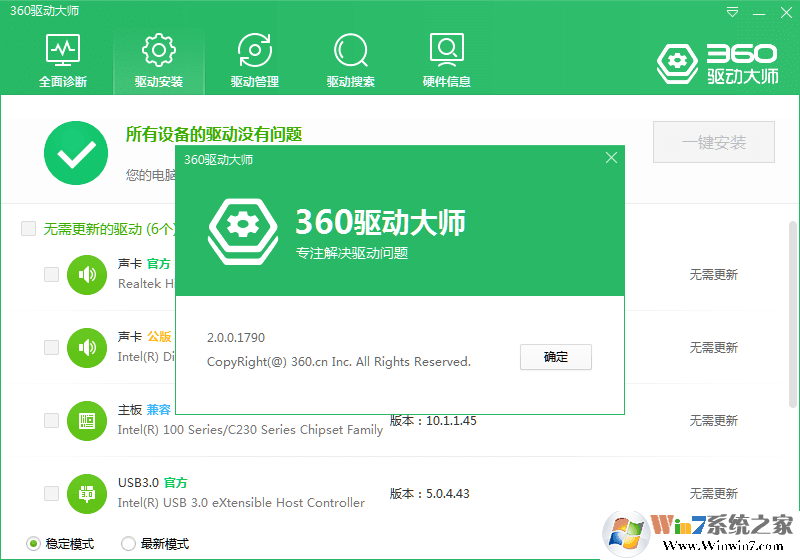Image resolution: width=800 pixels, height=560 pixels.
Task: Select 最新模式 latest mode radio button
Action: click(x=128, y=544)
